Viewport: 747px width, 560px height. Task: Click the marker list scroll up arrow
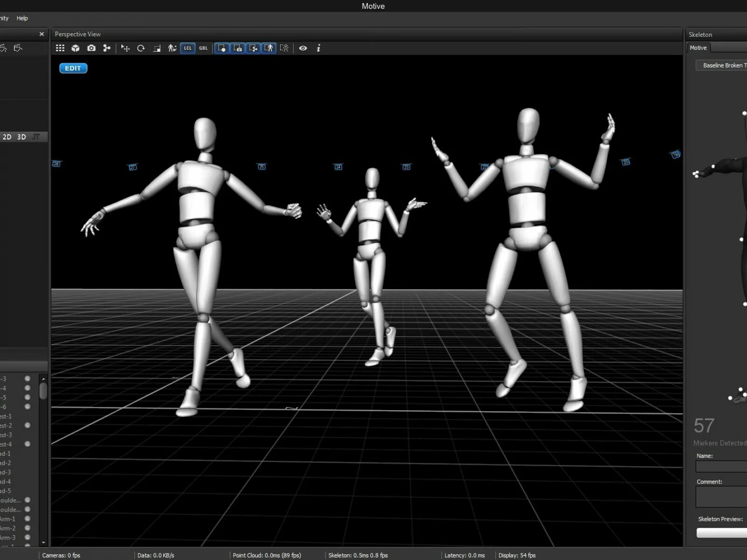click(x=43, y=378)
